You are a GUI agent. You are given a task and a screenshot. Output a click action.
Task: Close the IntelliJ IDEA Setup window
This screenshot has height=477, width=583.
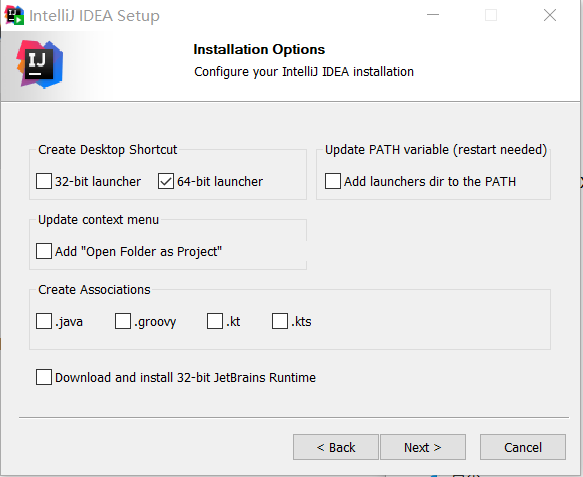550,15
